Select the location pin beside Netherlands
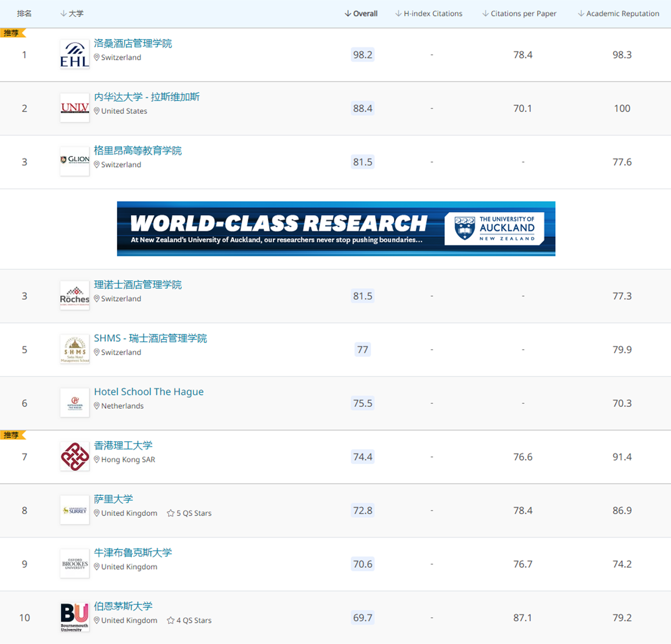671x644 pixels. (97, 406)
